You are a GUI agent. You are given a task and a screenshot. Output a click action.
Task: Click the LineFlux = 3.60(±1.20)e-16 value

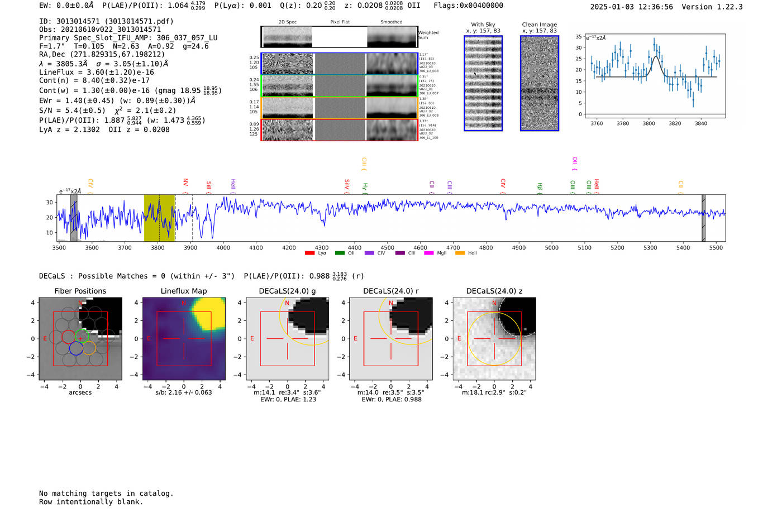pos(97,72)
